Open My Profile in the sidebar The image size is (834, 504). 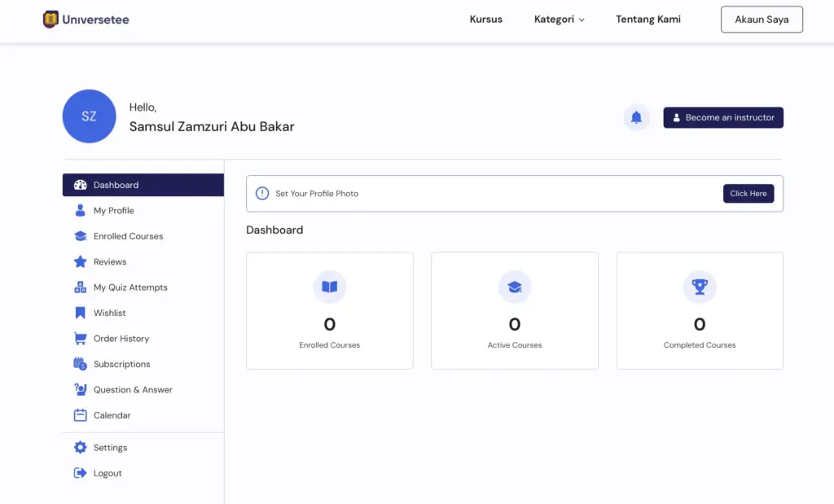point(113,211)
